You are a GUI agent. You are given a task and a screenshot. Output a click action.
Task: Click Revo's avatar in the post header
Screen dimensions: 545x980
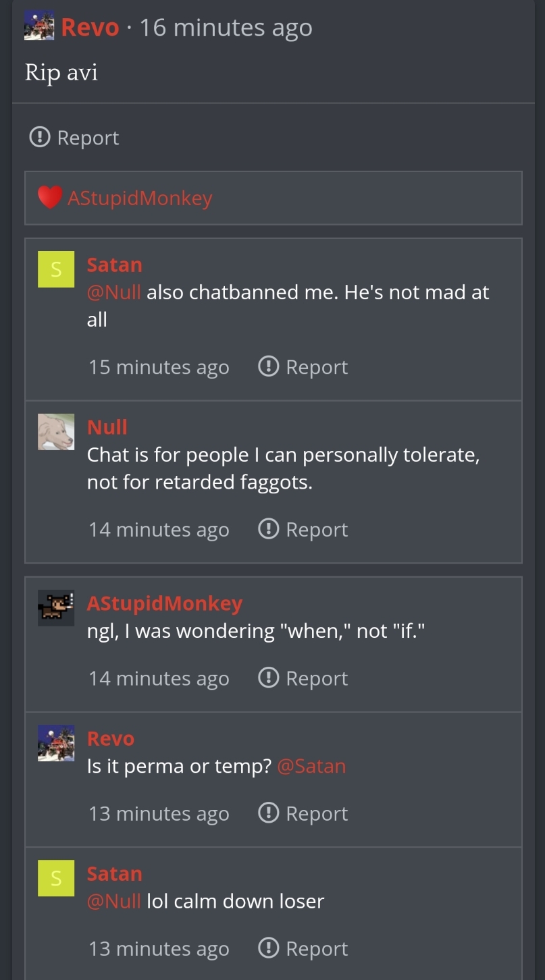39,27
